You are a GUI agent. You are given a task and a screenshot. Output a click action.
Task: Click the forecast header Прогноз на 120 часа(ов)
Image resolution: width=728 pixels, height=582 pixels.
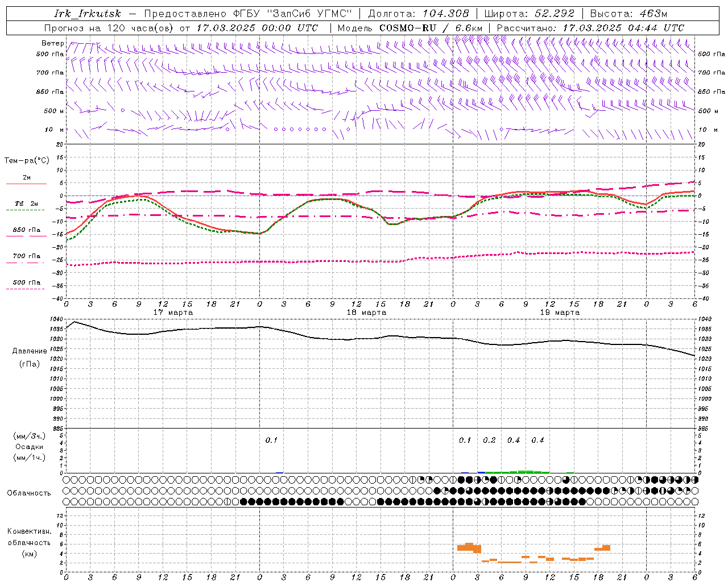109,28
